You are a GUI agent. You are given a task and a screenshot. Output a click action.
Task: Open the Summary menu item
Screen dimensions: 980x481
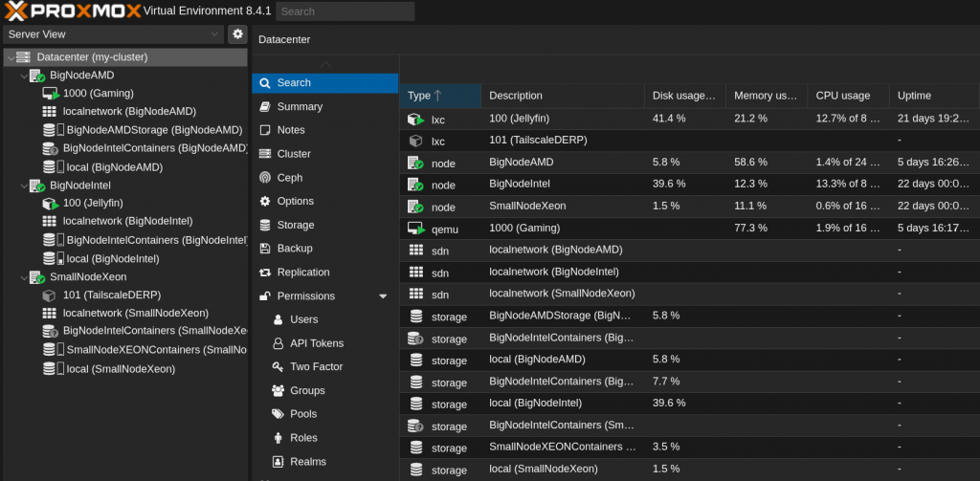click(300, 107)
